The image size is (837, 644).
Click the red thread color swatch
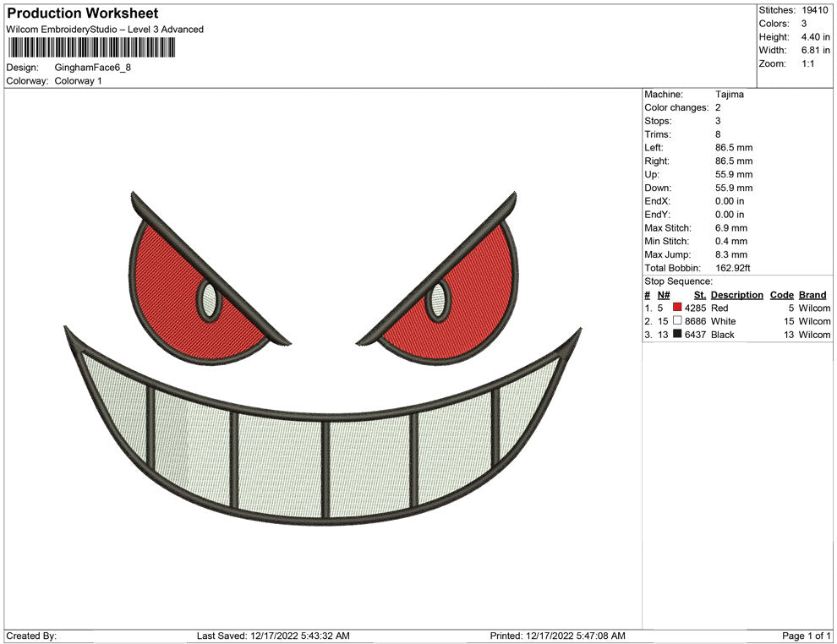click(677, 308)
